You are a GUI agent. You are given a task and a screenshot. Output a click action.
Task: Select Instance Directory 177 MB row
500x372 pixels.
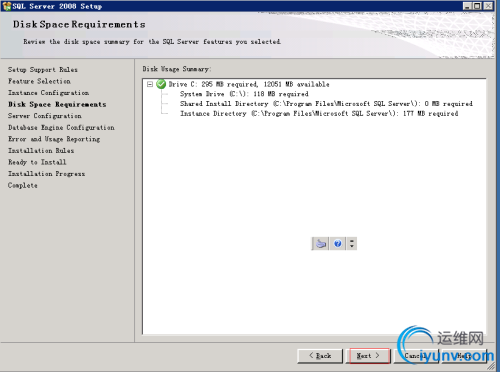point(319,114)
